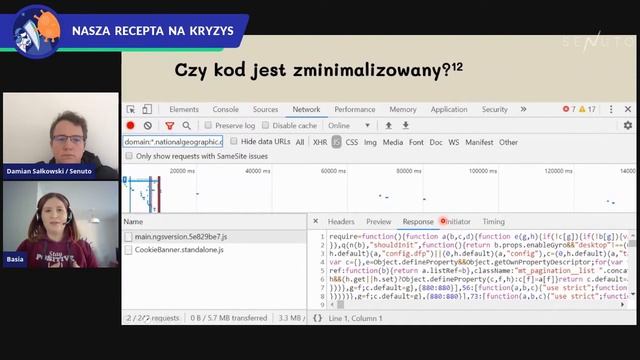Filter requests by Font
The width and height of the screenshot is (640, 360).
(416, 142)
